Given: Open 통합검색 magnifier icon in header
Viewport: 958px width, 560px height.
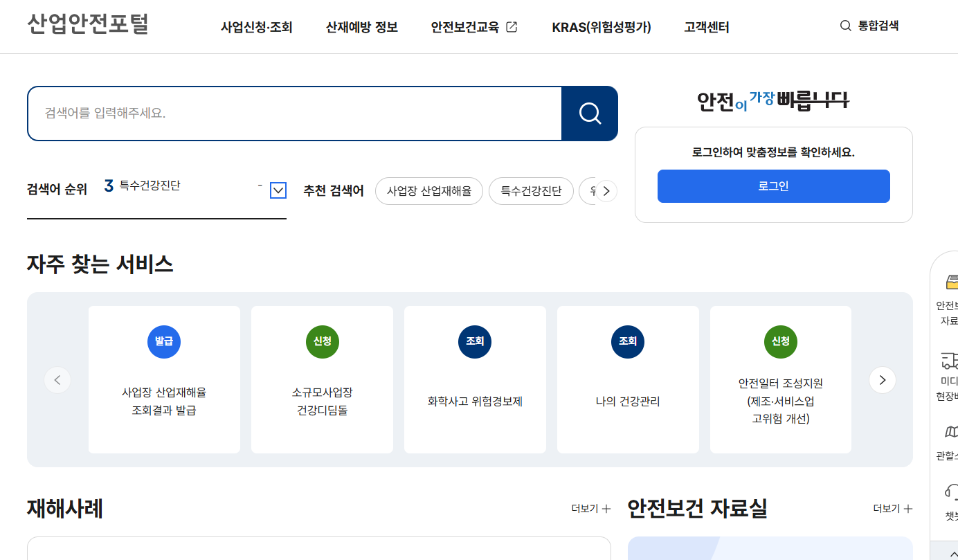Looking at the screenshot, I should click(845, 26).
